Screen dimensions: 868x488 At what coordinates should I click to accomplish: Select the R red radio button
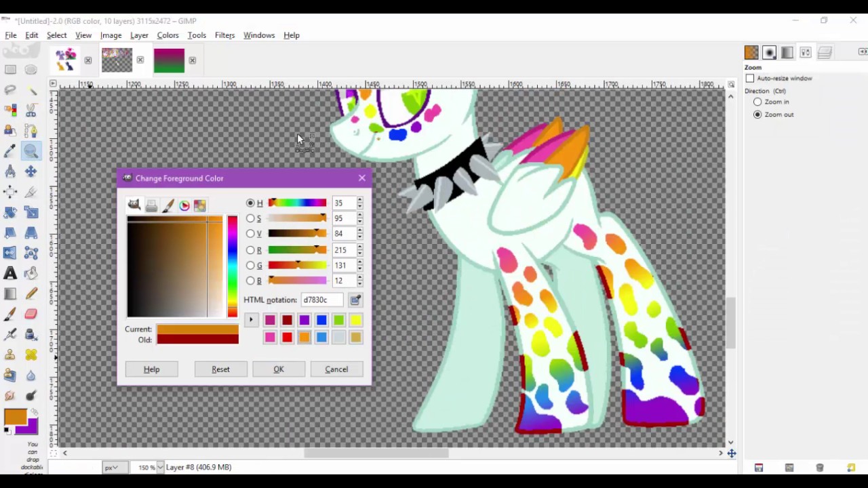[x=250, y=250]
